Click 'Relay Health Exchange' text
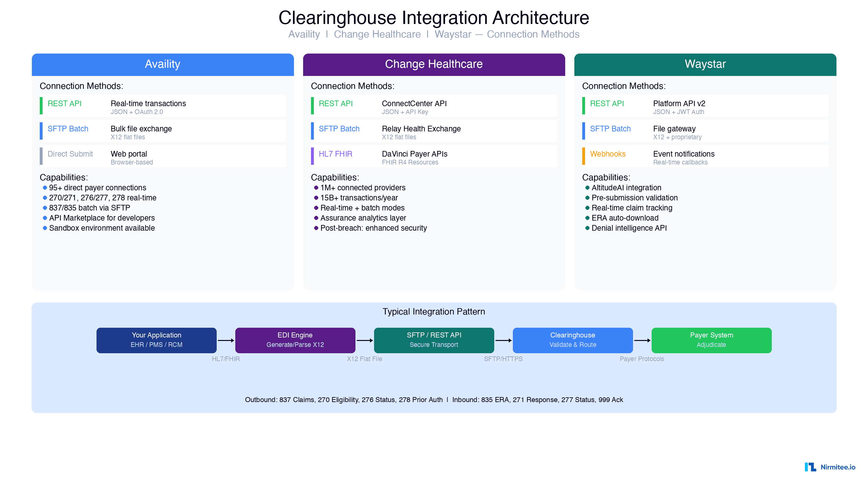Viewport: 868px width, 484px height. coord(421,129)
